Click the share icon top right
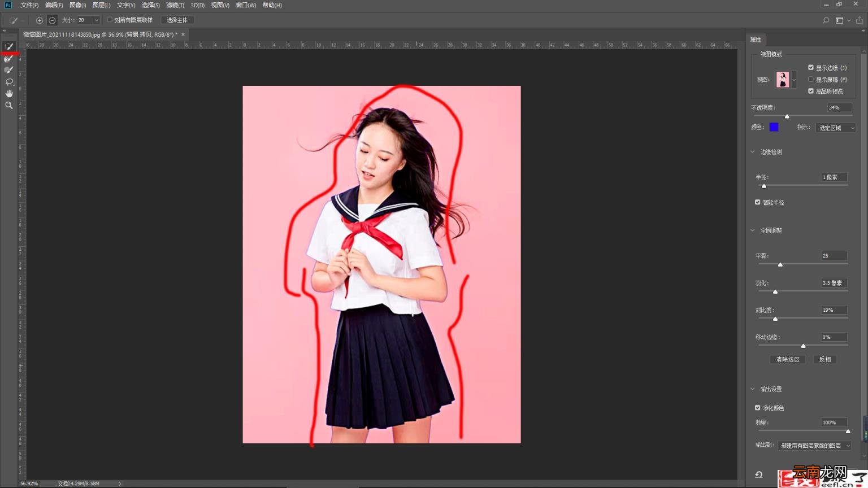Image resolution: width=868 pixels, height=488 pixels. pos(860,20)
